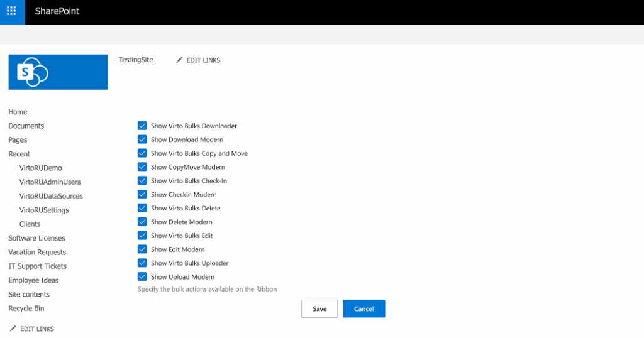Open Employee Ideas list
Viewport: 644px width, 338px height.
[33, 280]
